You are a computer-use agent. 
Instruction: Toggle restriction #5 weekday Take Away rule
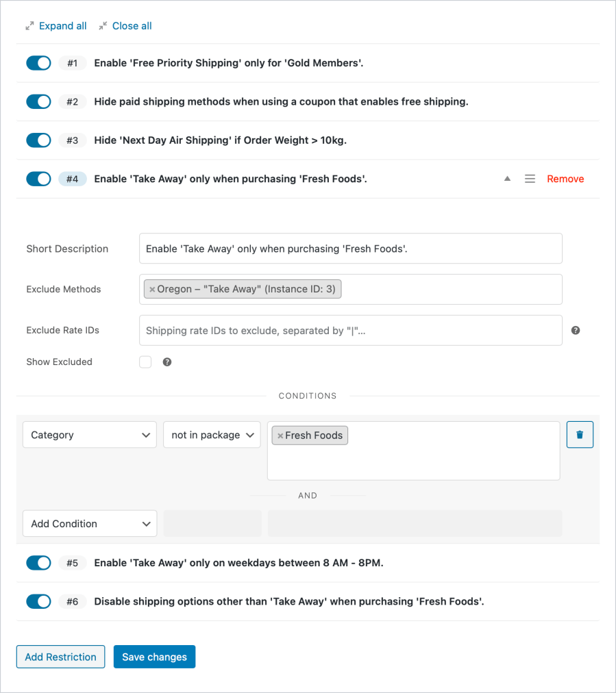[x=38, y=562]
